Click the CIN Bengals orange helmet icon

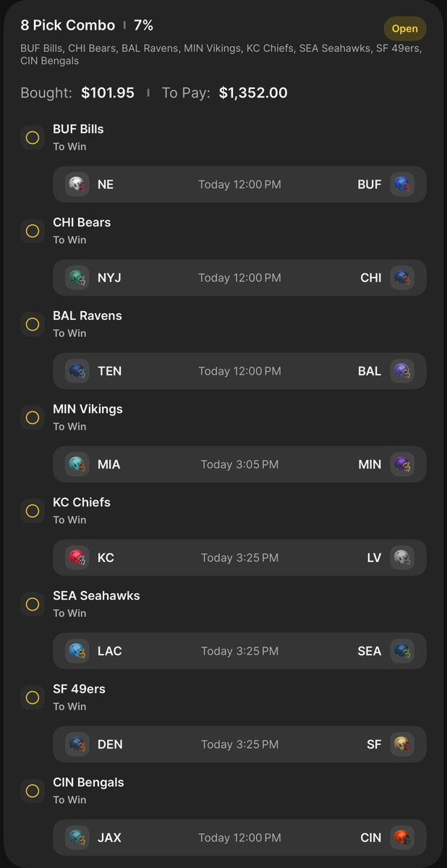coord(402,838)
